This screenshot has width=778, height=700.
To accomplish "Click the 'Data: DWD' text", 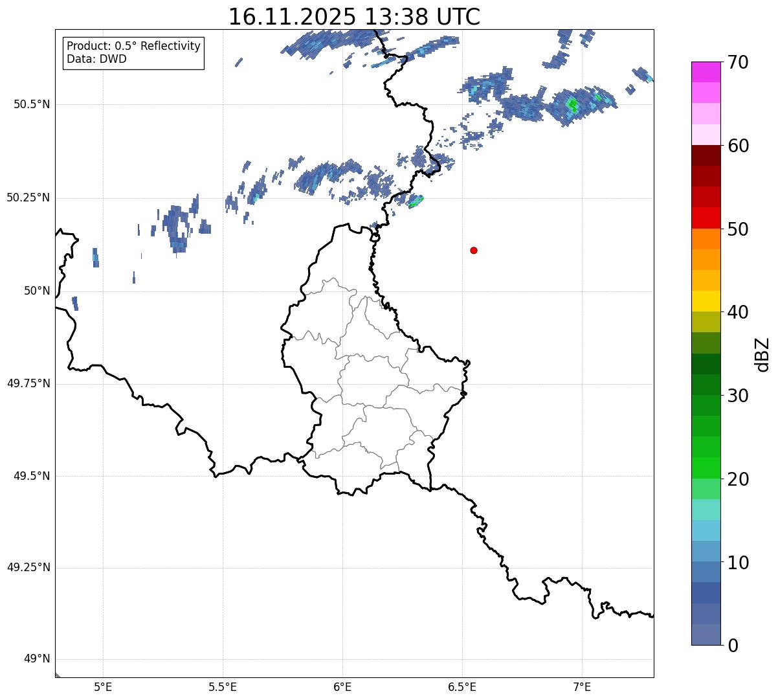I will [96, 59].
